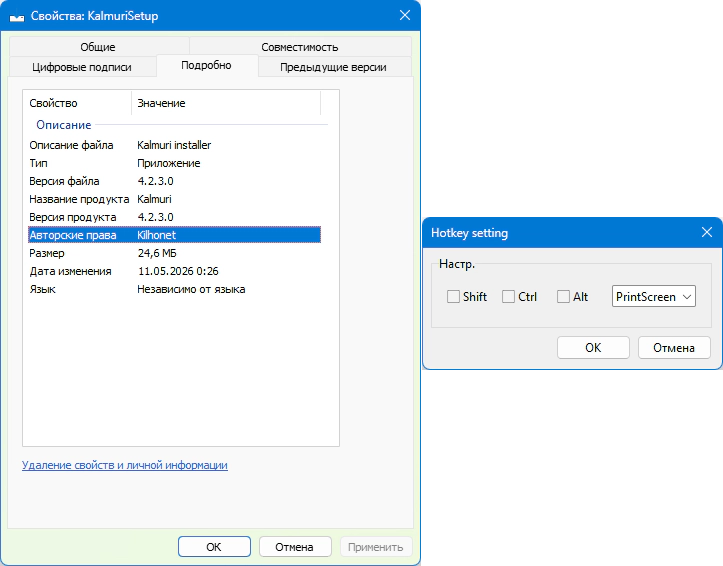Image resolution: width=723 pixels, height=566 pixels.
Task: Switch to the Совместимость tab
Action: tap(300, 47)
